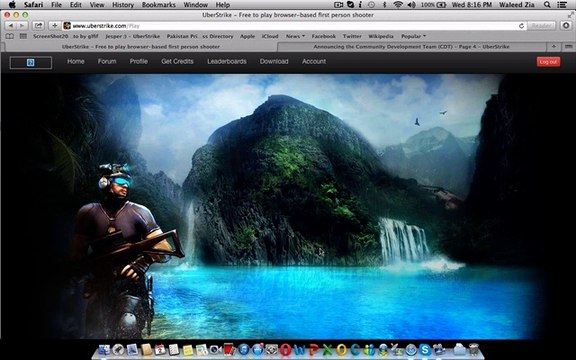
Task: Show all tabs button in tab bar
Action: click(x=568, y=47)
